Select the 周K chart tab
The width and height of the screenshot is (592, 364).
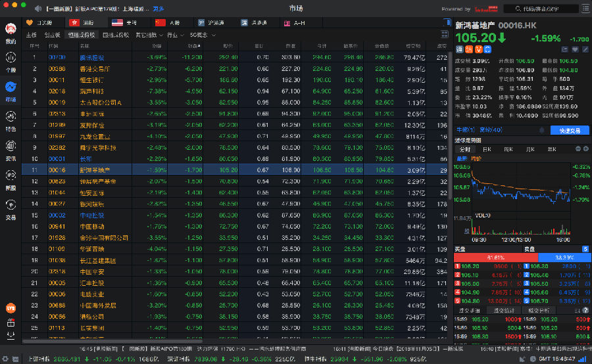pos(508,149)
